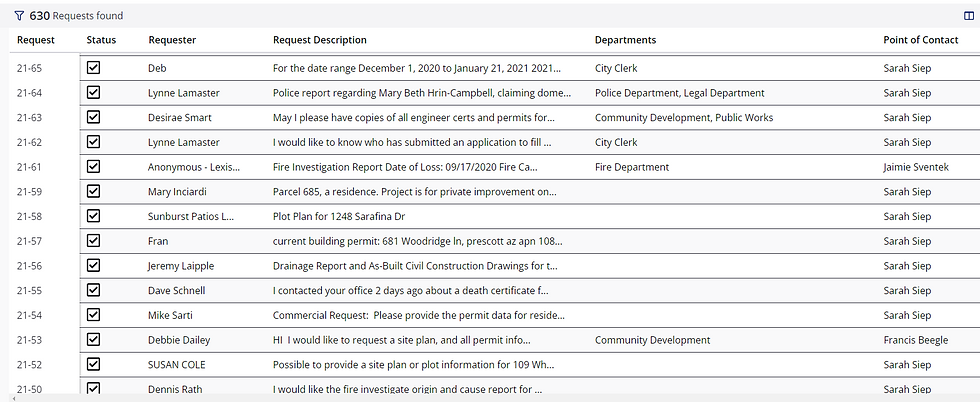
Task: Select requester Anonymous - Lexis...
Action: point(194,167)
